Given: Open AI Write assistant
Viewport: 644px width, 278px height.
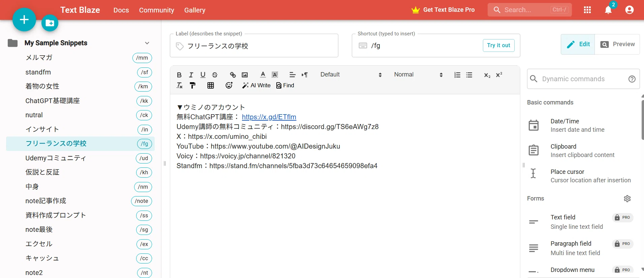Looking at the screenshot, I should [256, 86].
